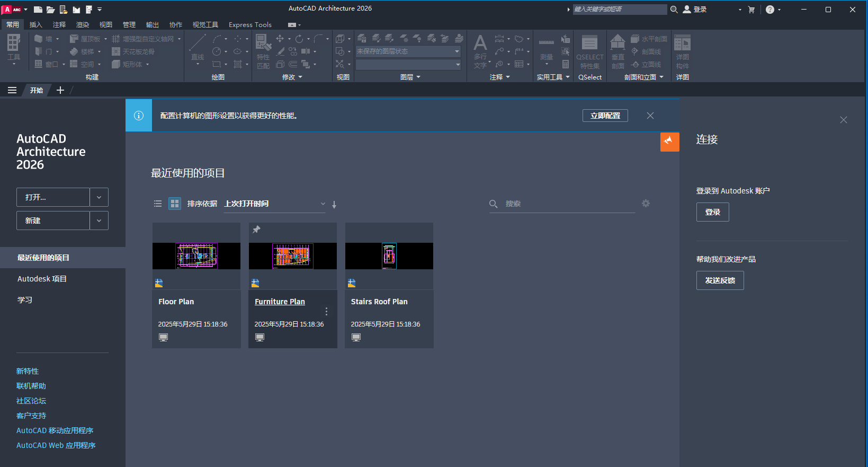868x467 pixels.
Task: Click the Open folder icon in quick access toolbar
Action: click(x=50, y=10)
